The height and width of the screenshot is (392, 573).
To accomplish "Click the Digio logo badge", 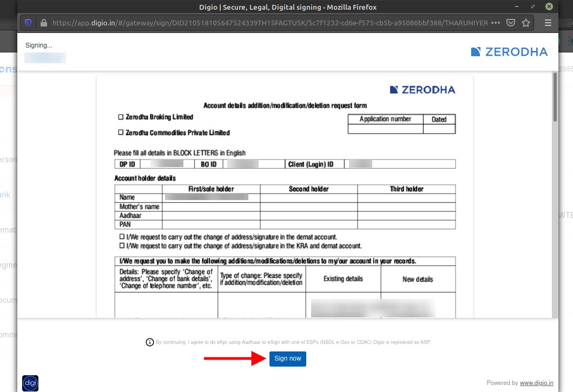I will (30, 383).
